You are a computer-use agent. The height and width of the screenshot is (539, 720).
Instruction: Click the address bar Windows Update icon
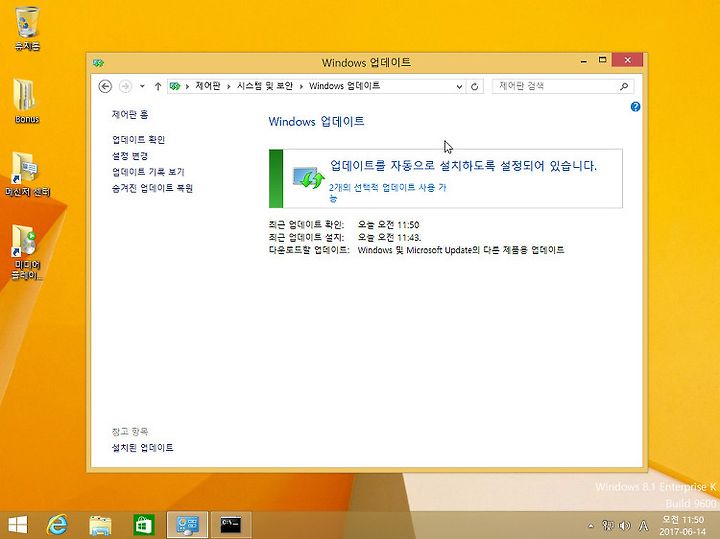[175, 86]
